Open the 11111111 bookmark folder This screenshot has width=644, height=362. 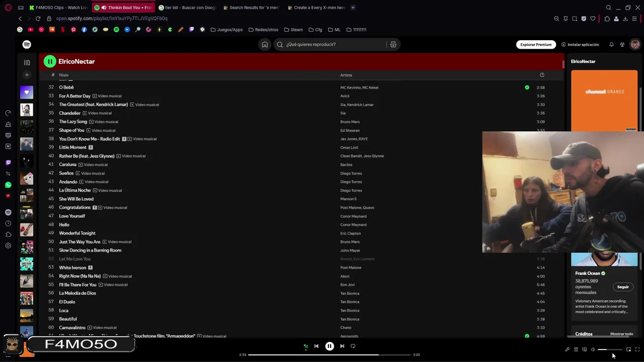click(356, 30)
